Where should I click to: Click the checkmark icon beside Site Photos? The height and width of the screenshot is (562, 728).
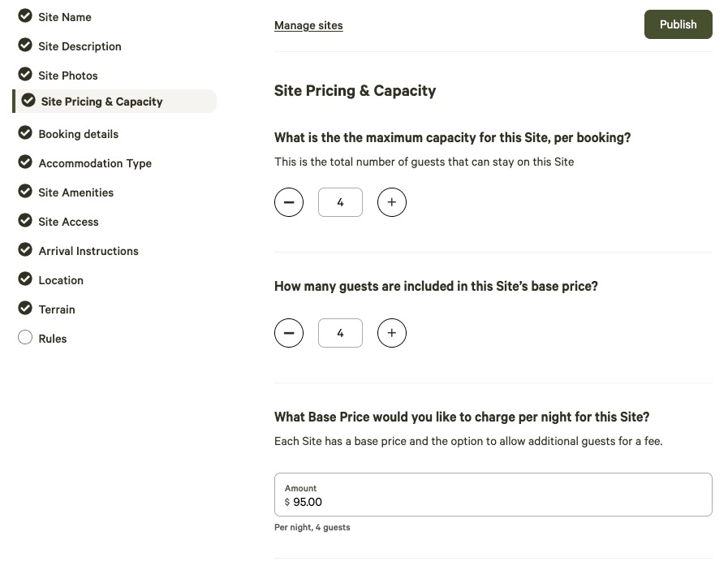tap(25, 75)
